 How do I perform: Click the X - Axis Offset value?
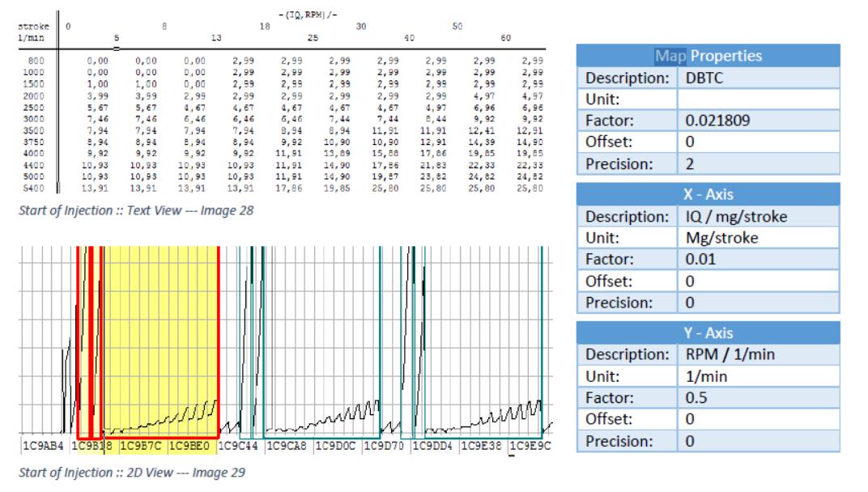pyautogui.click(x=759, y=281)
